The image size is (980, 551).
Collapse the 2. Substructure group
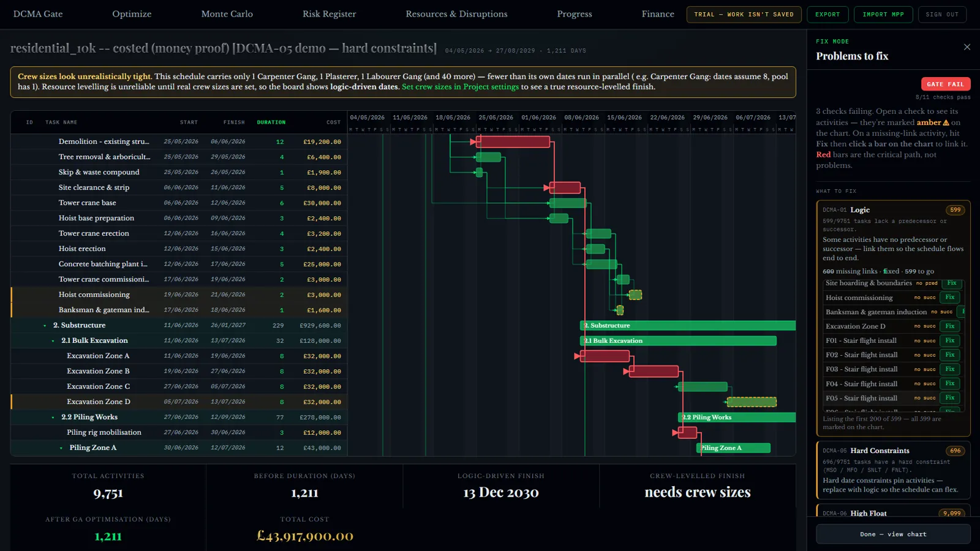[45, 326]
